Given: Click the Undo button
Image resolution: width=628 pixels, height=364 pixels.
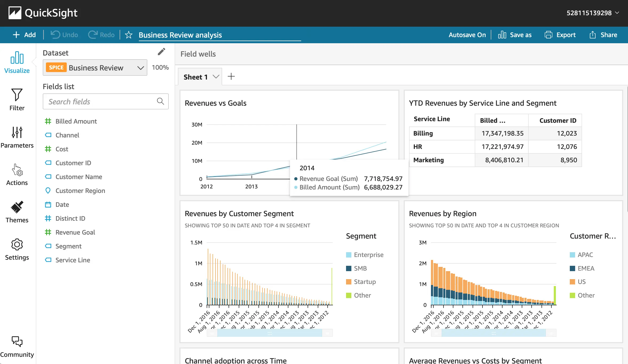Looking at the screenshot, I should click(64, 35).
